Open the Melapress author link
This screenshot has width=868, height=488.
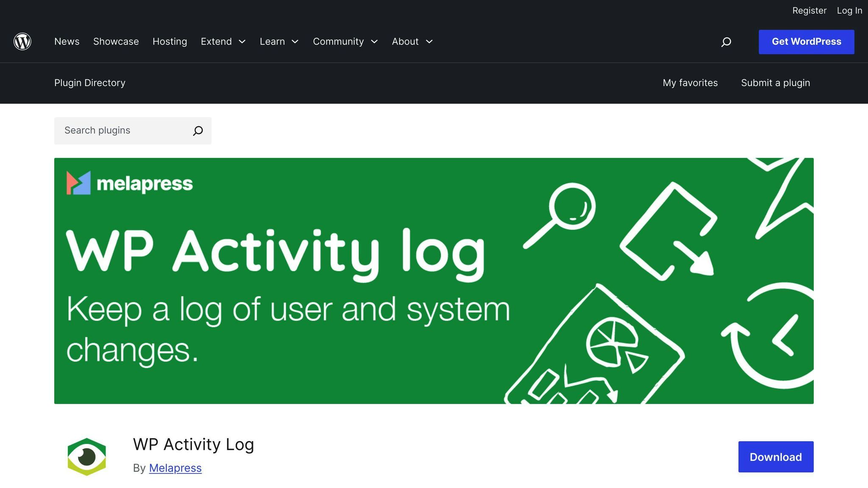(x=175, y=468)
